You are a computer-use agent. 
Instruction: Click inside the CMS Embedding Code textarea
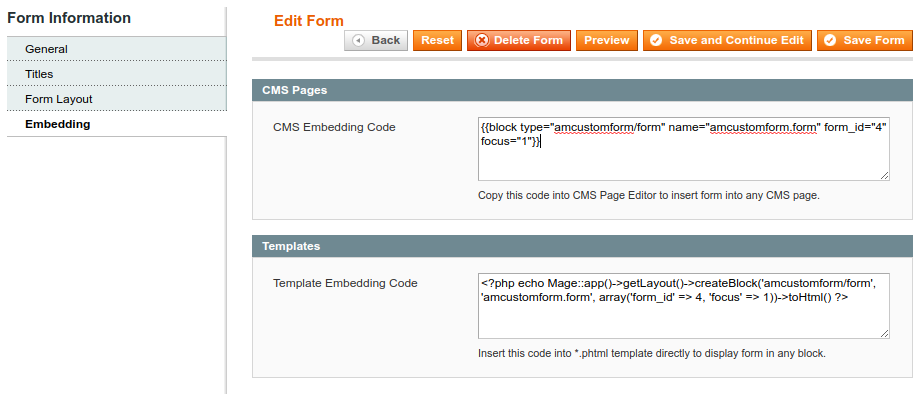pyautogui.click(x=683, y=148)
